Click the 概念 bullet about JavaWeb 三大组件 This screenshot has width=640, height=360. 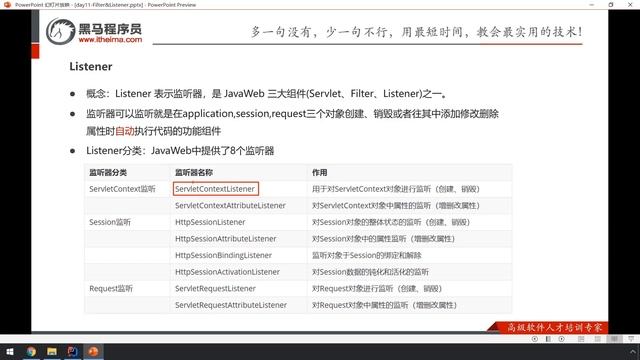coord(266,94)
